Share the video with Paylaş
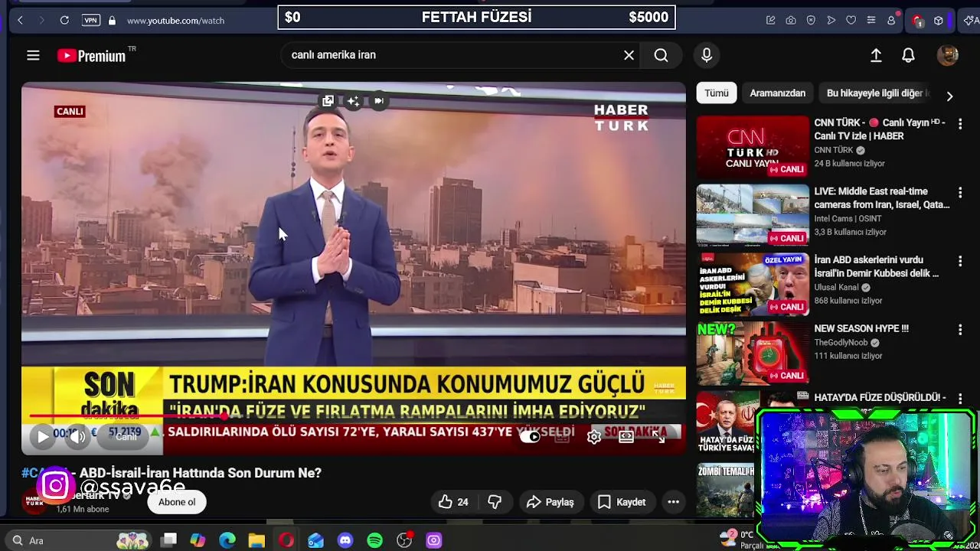Screen dimensions: 980x551 (550, 502)
